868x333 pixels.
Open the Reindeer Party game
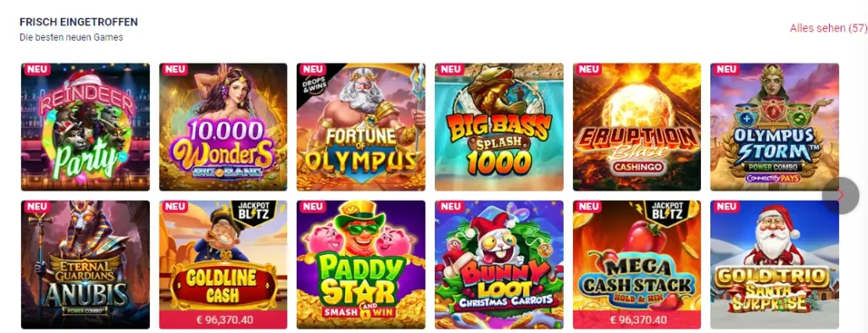pyautogui.click(x=86, y=126)
